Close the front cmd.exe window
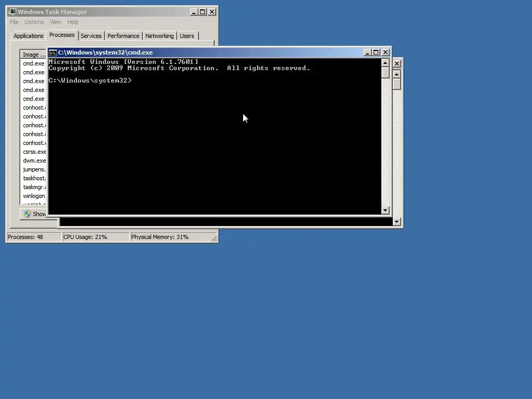 (x=385, y=52)
